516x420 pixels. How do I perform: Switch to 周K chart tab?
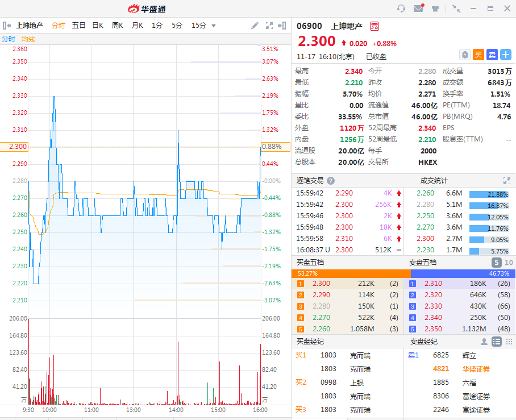coord(118,26)
